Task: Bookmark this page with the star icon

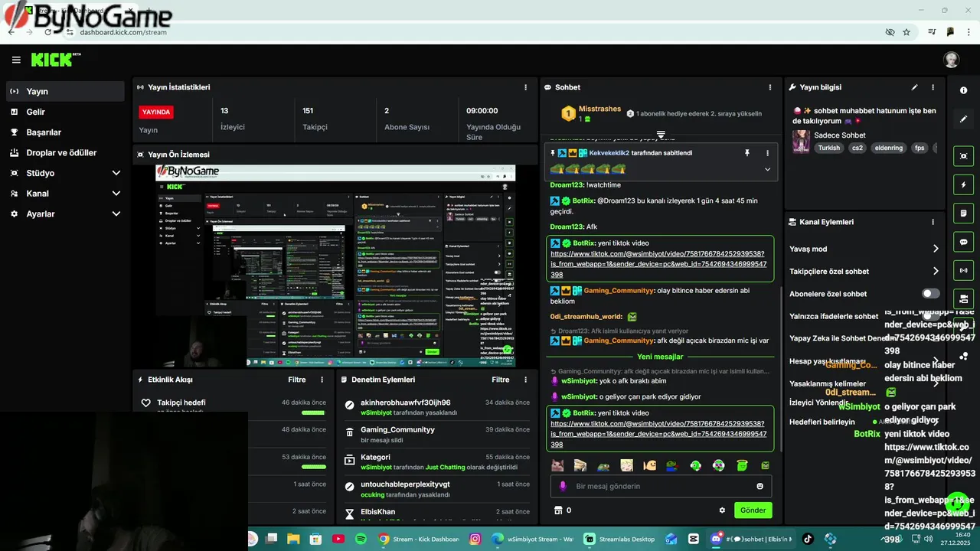Action: click(x=906, y=32)
